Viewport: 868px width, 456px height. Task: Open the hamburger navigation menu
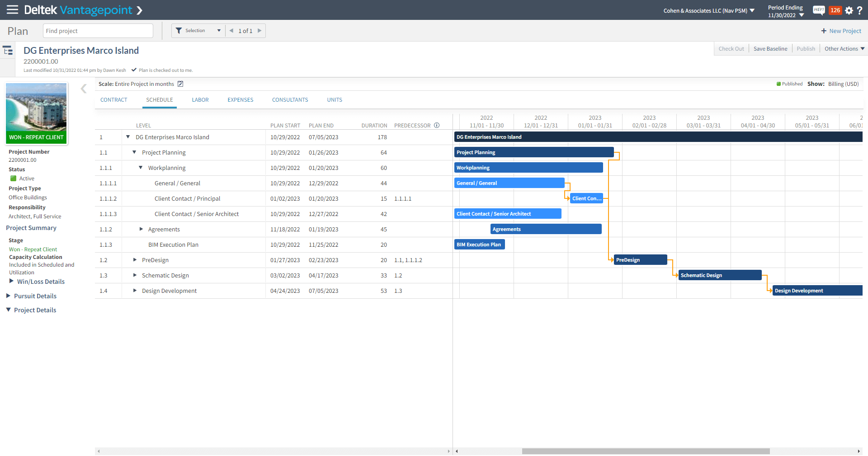pyautogui.click(x=12, y=10)
